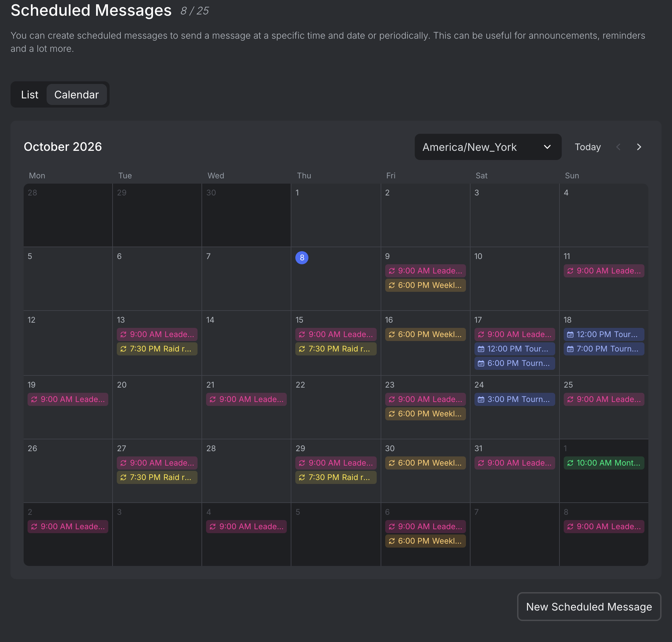Click recurring icon of 9:00 AM event on the 11th
This screenshot has width=672, height=642.
click(570, 271)
